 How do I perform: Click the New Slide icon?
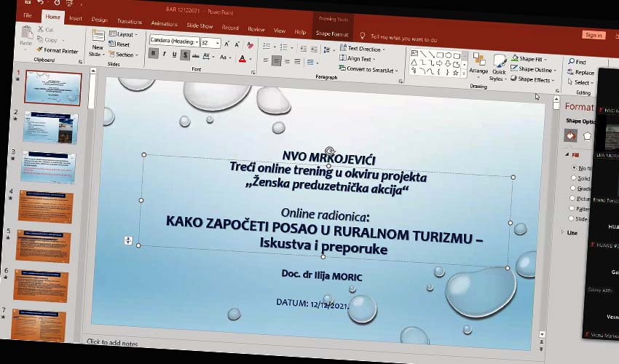[98, 36]
